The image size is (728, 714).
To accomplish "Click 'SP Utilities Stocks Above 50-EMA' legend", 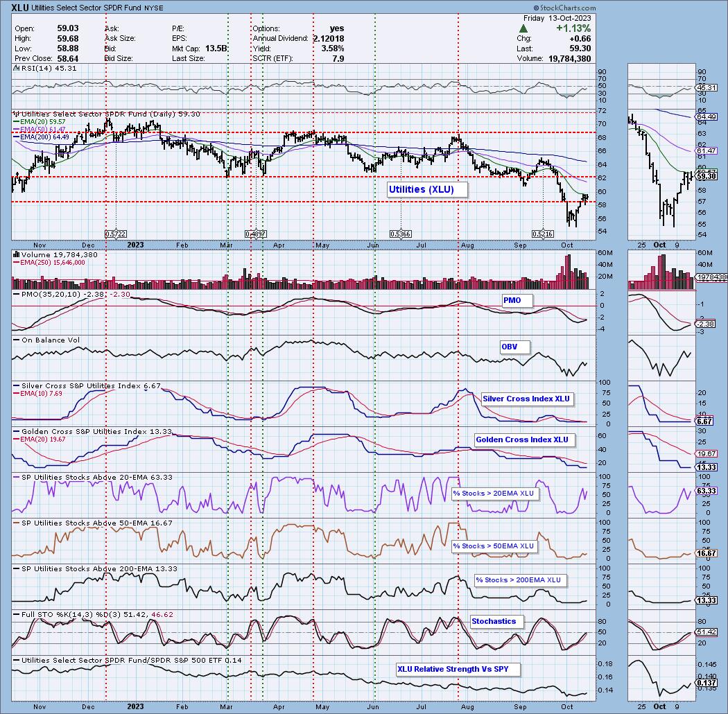I will [93, 523].
